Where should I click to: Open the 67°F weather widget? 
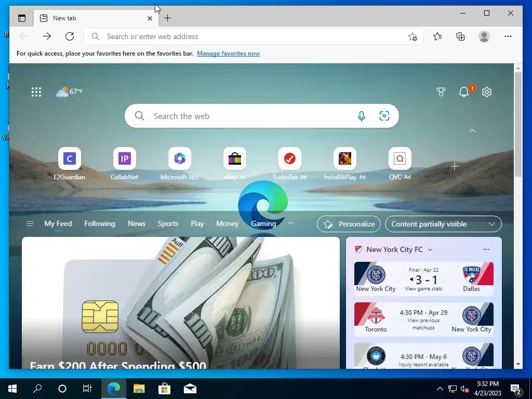[x=69, y=91]
